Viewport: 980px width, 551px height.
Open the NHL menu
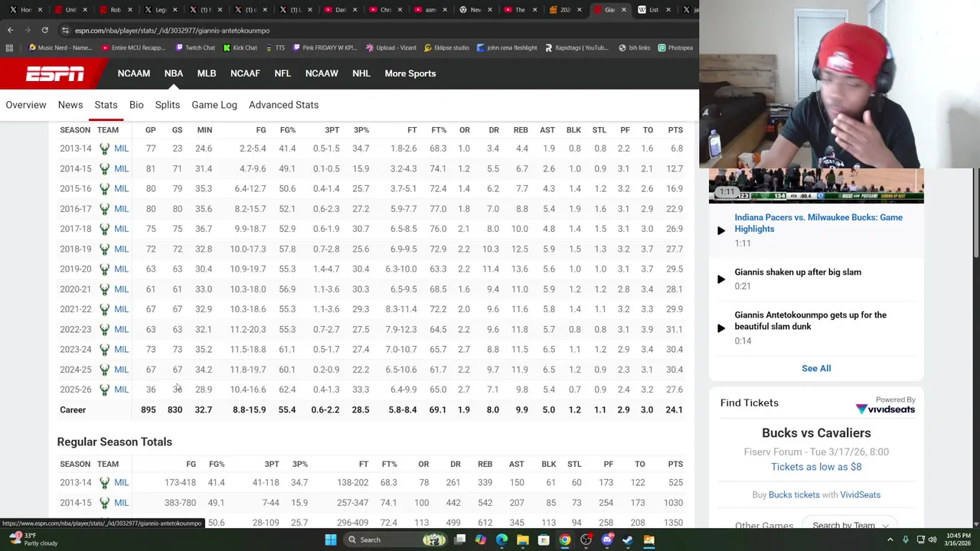tap(361, 73)
